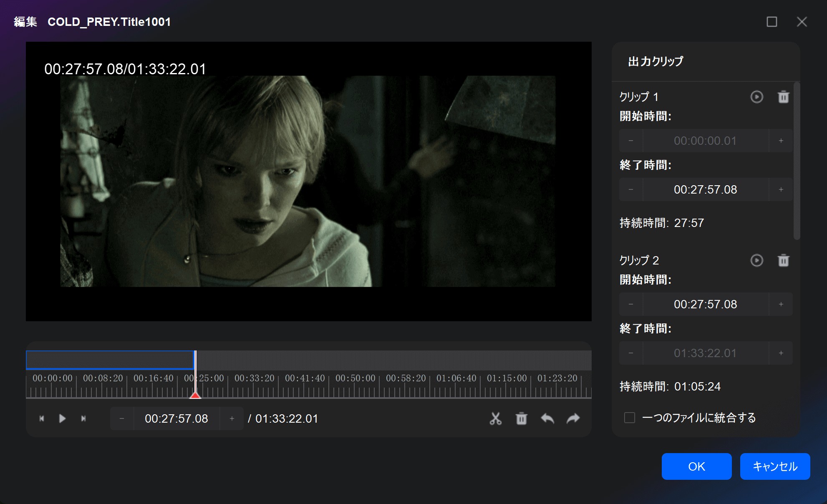Redo the last edit
This screenshot has height=504, width=827.
coord(573,418)
